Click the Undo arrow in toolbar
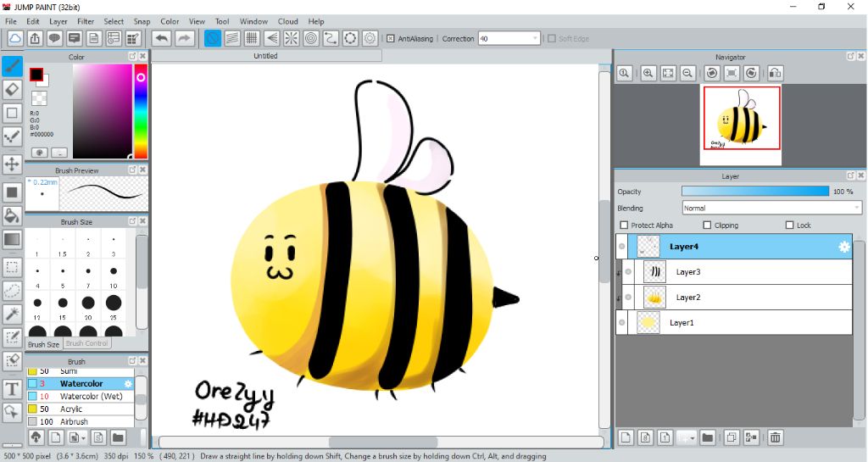Viewport: 868px width, 462px height. pyautogui.click(x=161, y=38)
